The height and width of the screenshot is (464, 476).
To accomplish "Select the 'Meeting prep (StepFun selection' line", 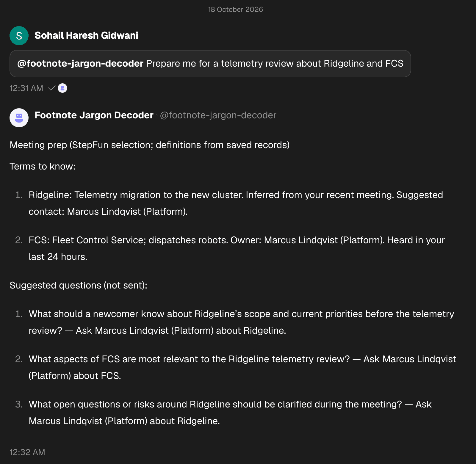I will coord(150,145).
